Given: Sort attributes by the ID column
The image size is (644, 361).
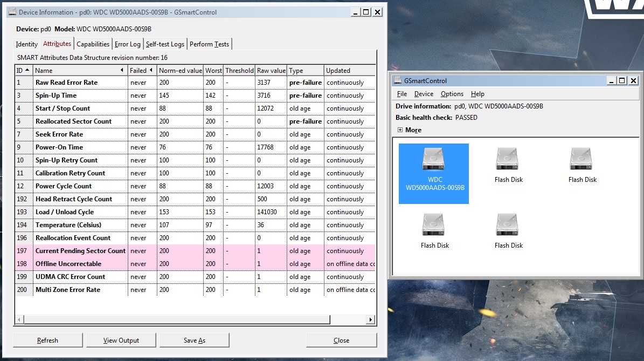Looking at the screenshot, I should click(x=23, y=70).
